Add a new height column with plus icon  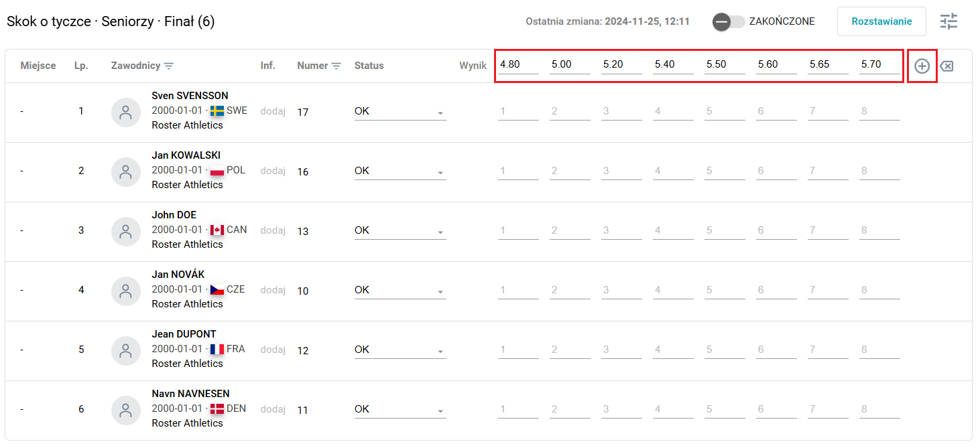922,66
